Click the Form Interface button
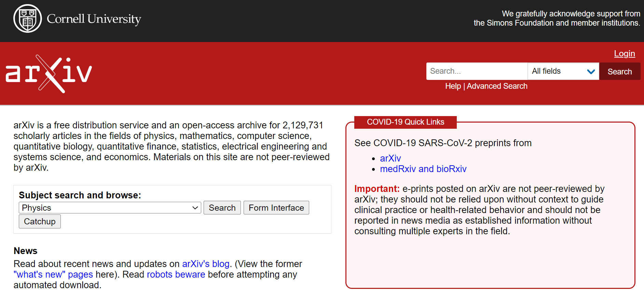Screen dimensions: 644x294 (276, 208)
